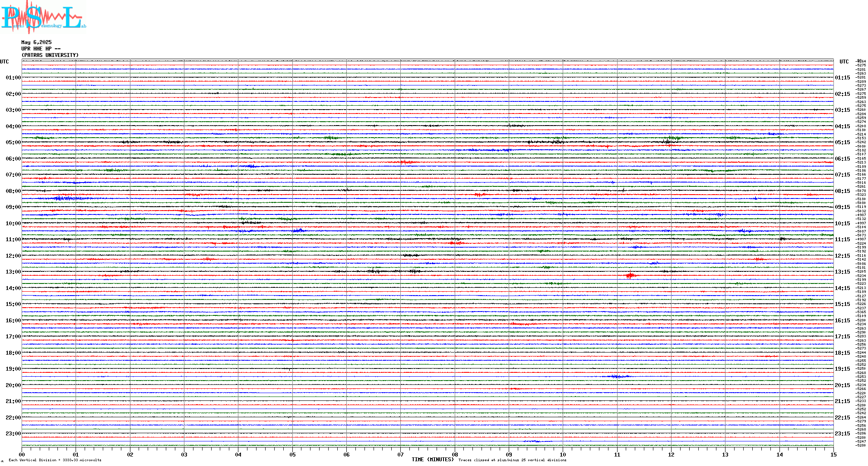Select the 01:00 row label

coord(13,78)
